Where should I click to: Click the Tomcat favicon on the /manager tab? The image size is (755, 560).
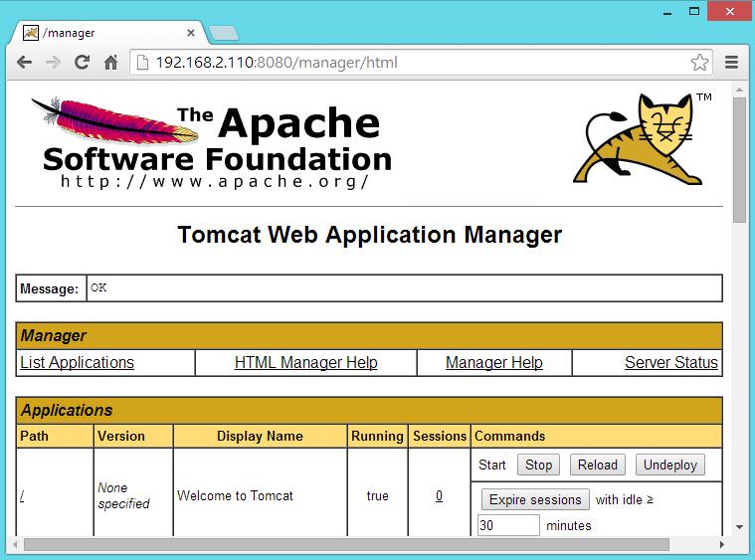coord(31,33)
